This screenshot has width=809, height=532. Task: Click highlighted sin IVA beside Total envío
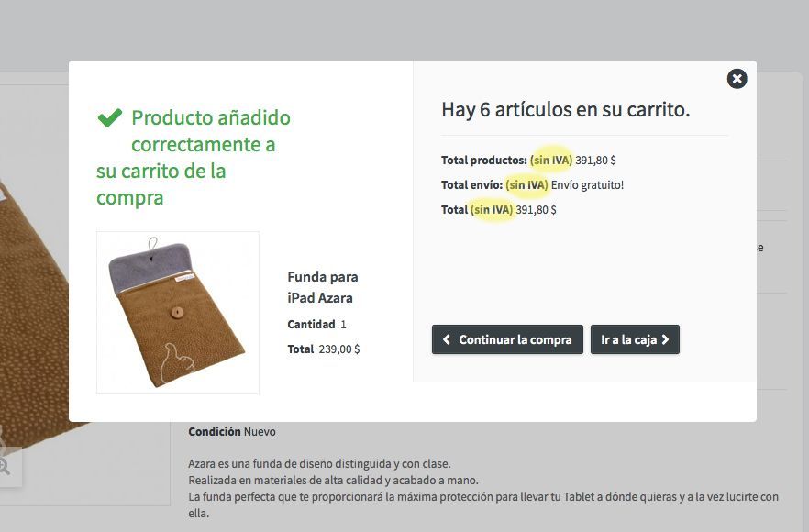(526, 184)
